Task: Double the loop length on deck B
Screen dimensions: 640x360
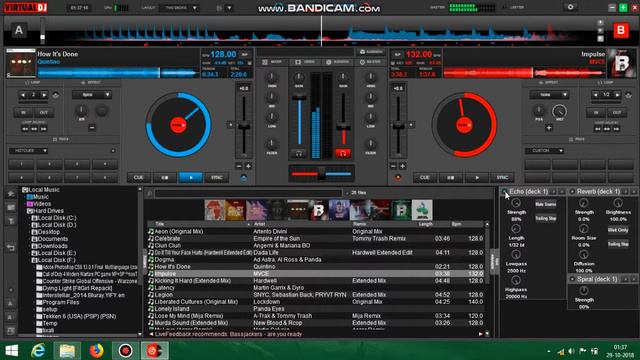Action: coord(617,95)
